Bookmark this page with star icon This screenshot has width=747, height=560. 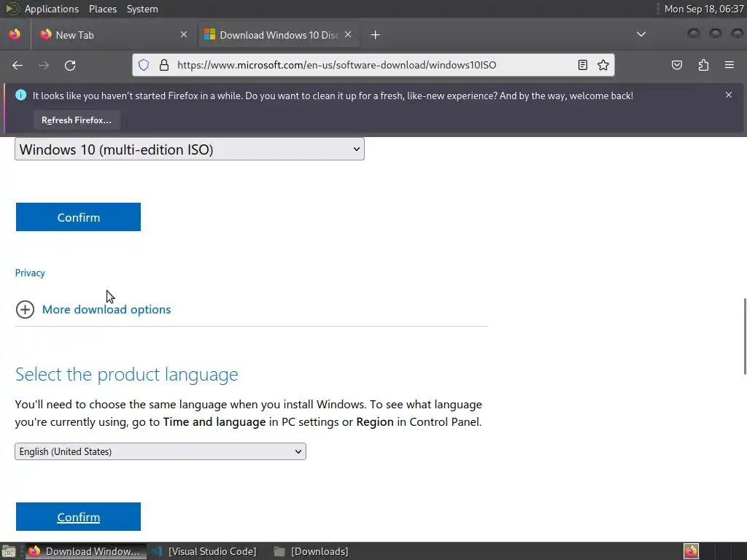(603, 65)
